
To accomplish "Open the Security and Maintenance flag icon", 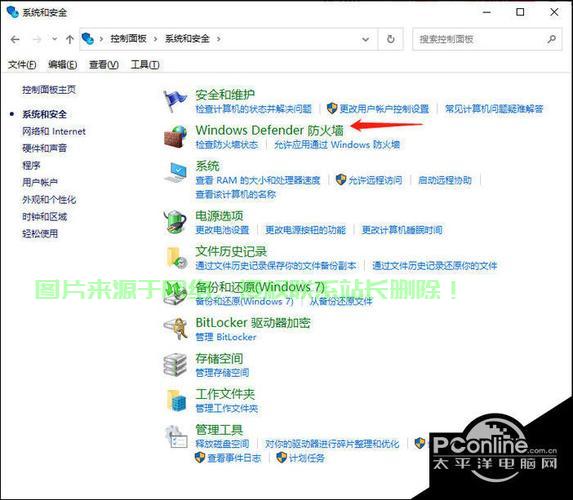I will [175, 101].
